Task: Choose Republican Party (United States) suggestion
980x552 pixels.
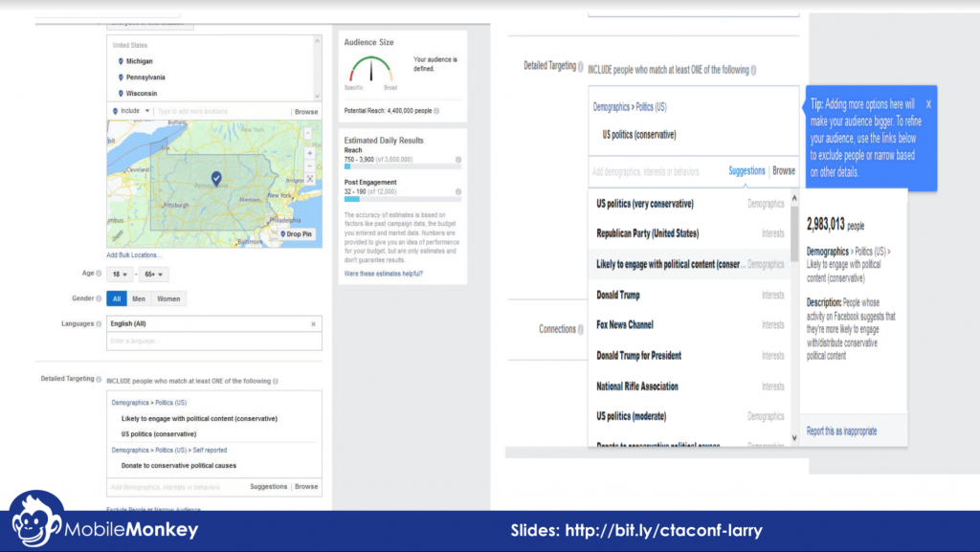Action: pos(690,233)
